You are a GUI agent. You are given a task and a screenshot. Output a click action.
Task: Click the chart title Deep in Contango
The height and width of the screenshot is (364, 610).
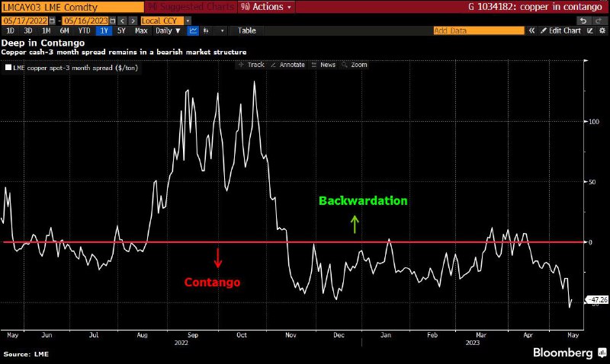[43, 43]
